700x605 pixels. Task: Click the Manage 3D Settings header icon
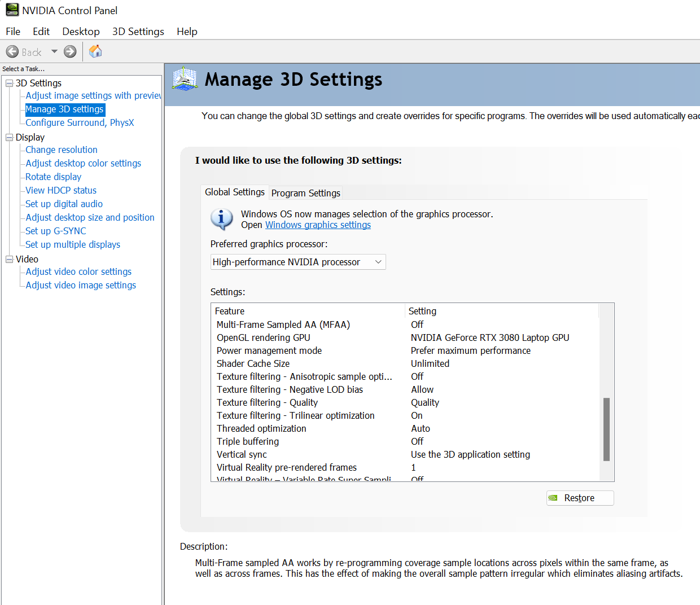click(x=185, y=79)
